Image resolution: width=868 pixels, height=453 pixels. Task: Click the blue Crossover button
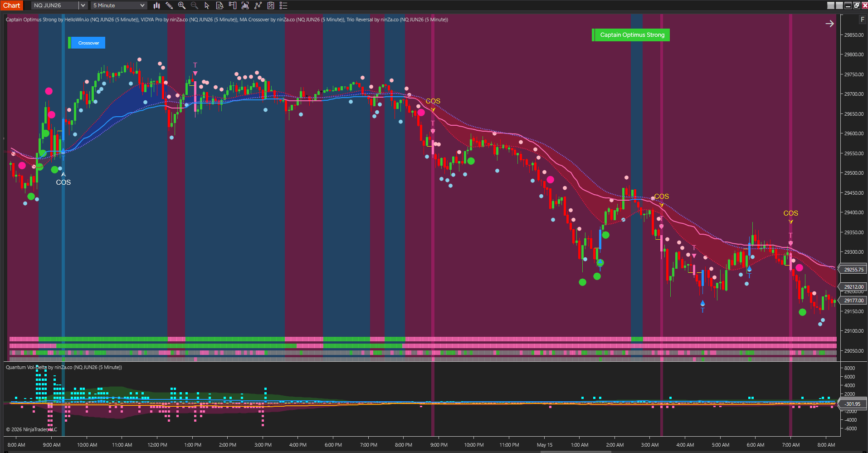88,43
